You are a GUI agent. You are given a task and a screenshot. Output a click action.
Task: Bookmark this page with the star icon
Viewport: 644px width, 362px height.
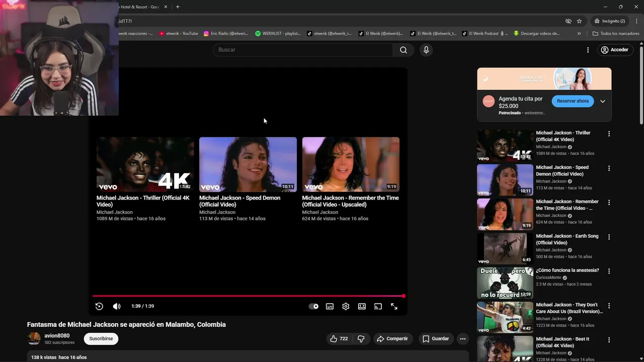(x=579, y=21)
